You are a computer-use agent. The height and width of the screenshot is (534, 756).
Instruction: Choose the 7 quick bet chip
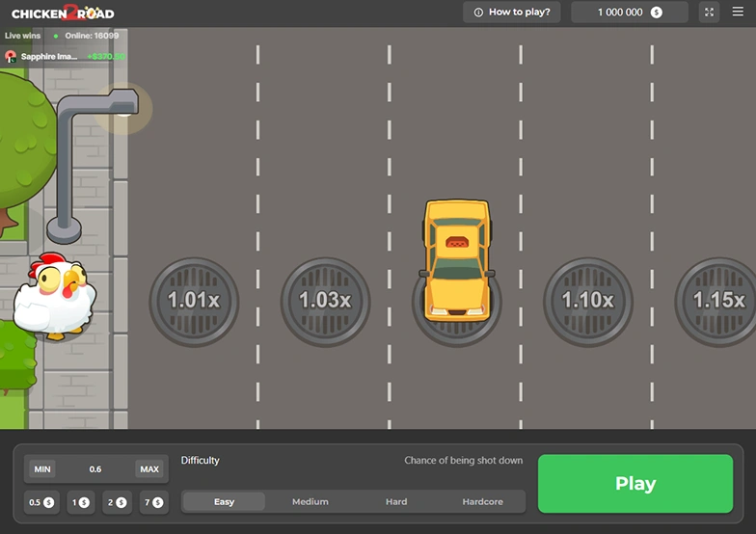pyautogui.click(x=154, y=502)
